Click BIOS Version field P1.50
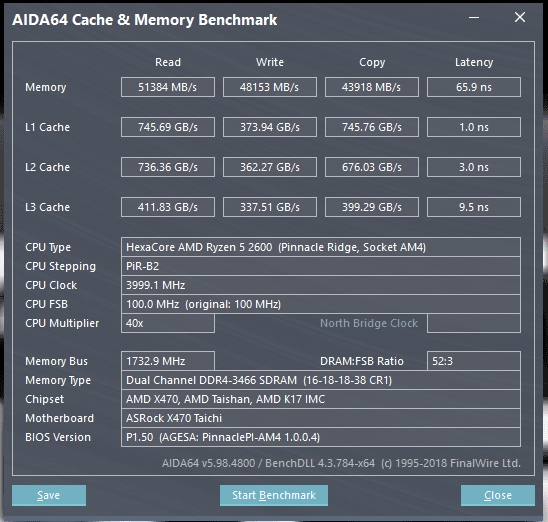Viewport: 548px width, 522px height. coord(321,437)
